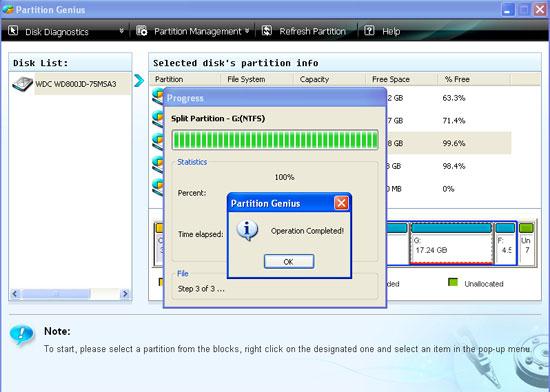The image size is (550, 392).
Task: Select the row with 0% free
Action: coord(449,189)
